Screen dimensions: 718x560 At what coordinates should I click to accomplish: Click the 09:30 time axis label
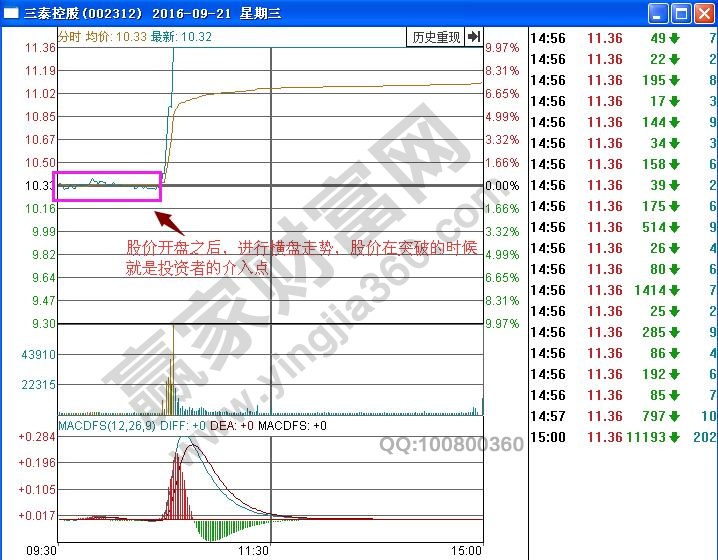[x=43, y=550]
